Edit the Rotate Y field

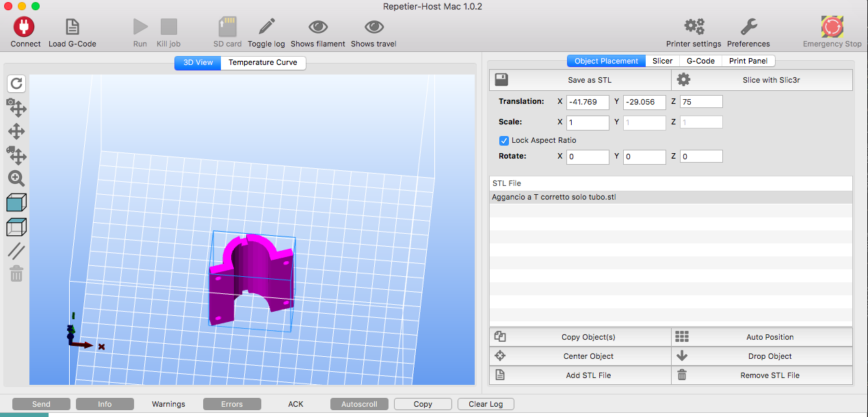click(644, 157)
